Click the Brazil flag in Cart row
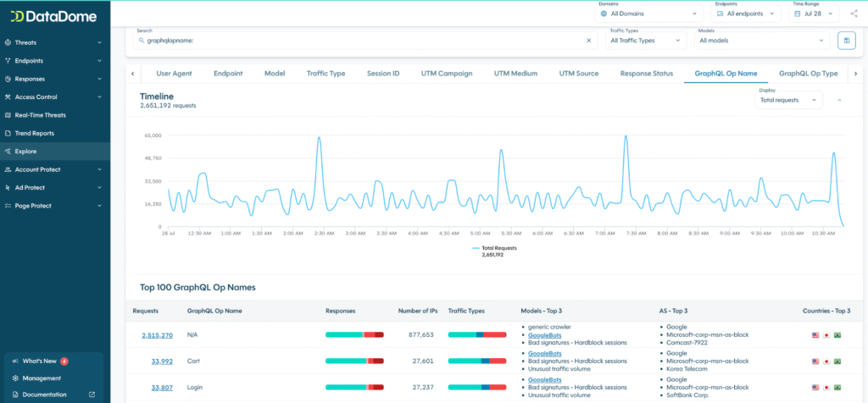The width and height of the screenshot is (868, 403). point(837,362)
